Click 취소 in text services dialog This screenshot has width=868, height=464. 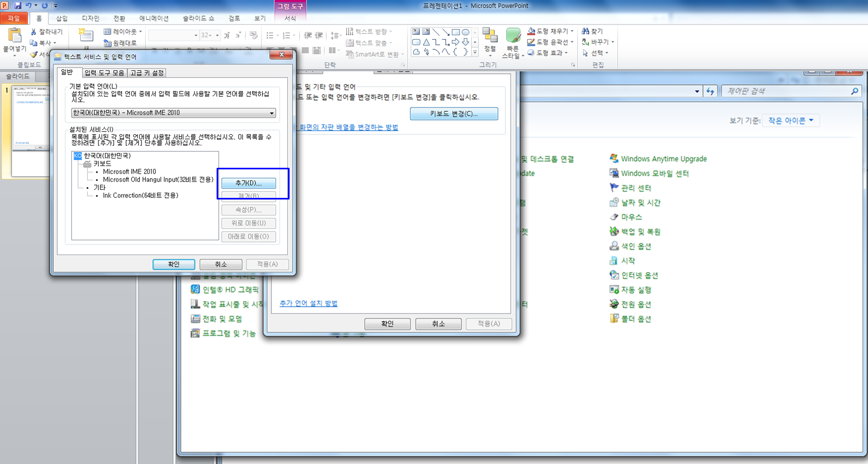tap(221, 264)
